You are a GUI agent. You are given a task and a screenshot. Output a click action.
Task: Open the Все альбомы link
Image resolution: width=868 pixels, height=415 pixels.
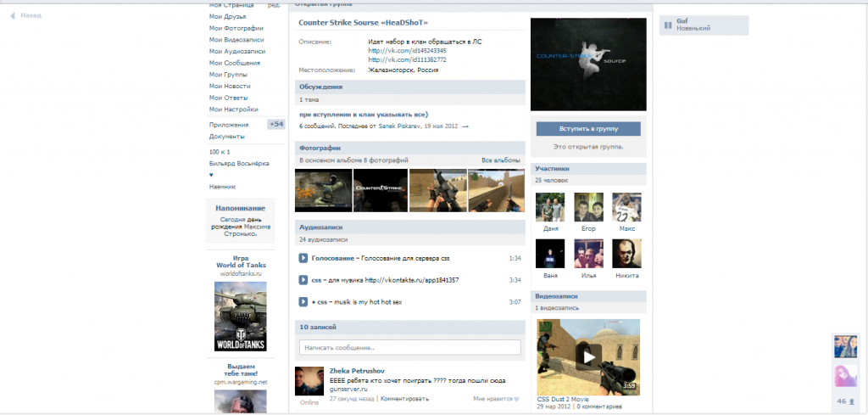(500, 160)
